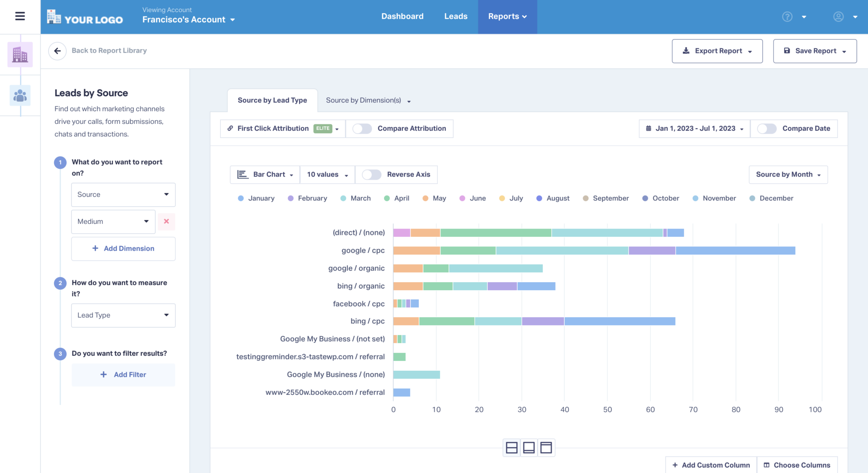Open the Dashboard navigation item
868x473 pixels.
(402, 16)
